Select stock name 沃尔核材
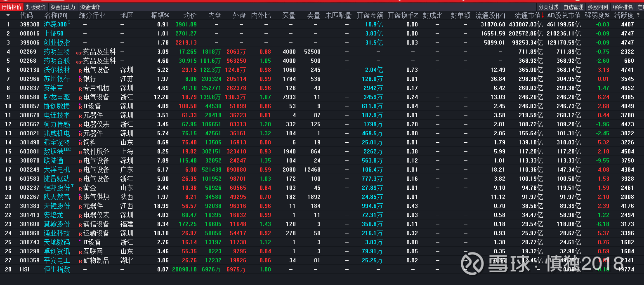 (x=57, y=70)
